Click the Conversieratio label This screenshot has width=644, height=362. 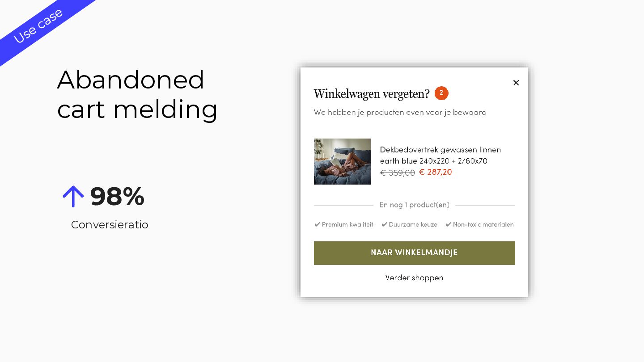pos(110,224)
